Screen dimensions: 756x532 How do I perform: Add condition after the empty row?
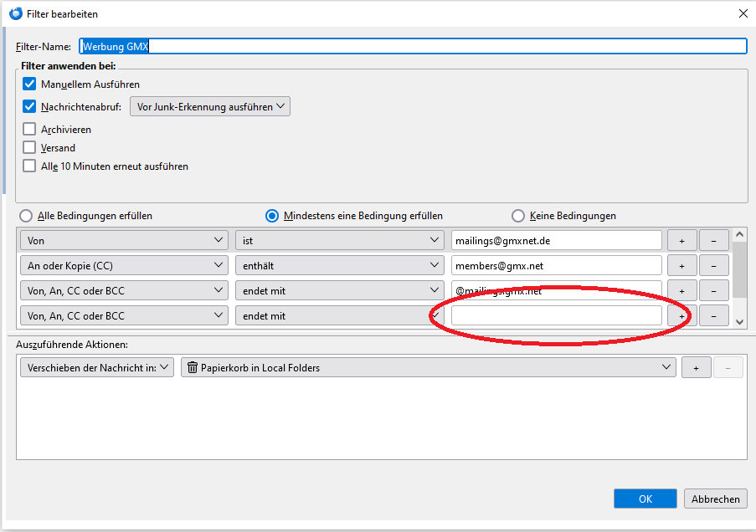pos(681,315)
